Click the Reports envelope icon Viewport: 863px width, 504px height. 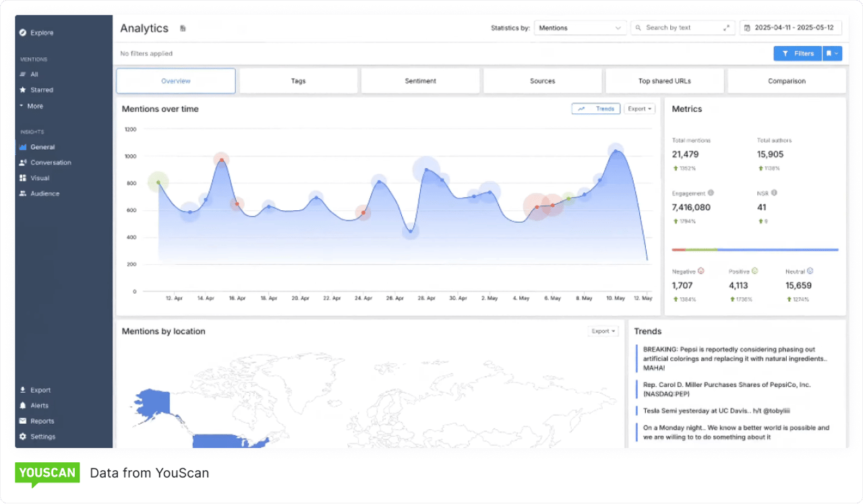tap(23, 421)
